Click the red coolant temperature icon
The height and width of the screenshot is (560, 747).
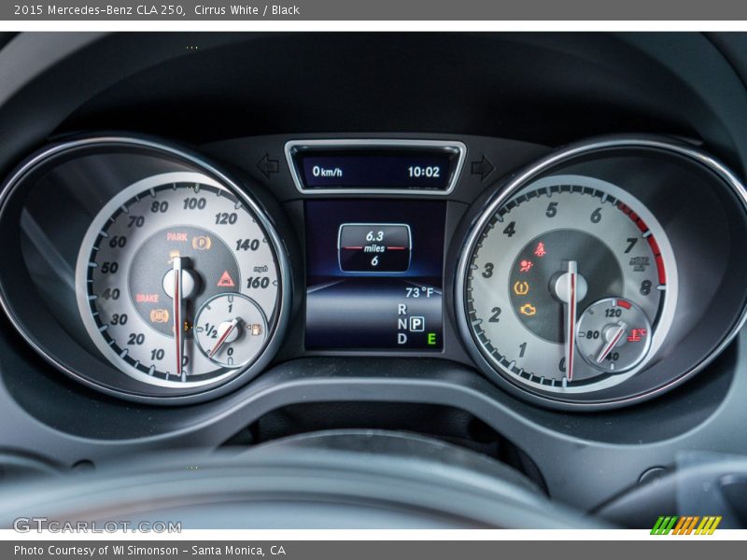(637, 335)
